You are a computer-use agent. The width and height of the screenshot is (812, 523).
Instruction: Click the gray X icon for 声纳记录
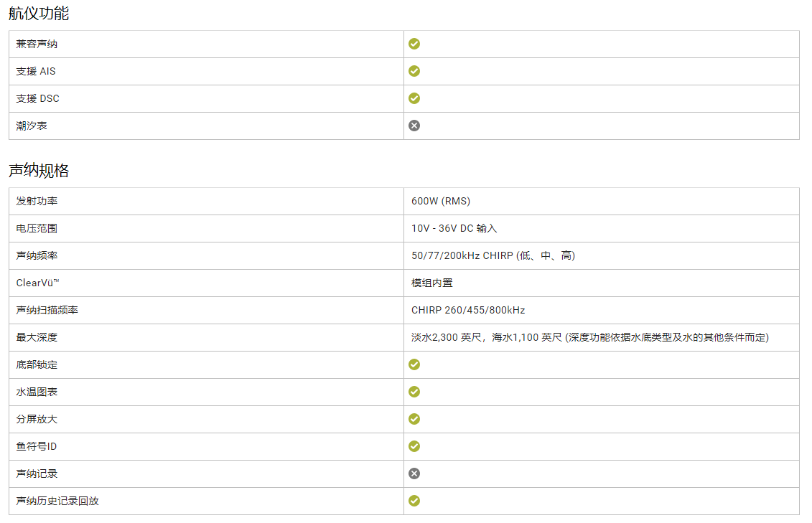414,473
